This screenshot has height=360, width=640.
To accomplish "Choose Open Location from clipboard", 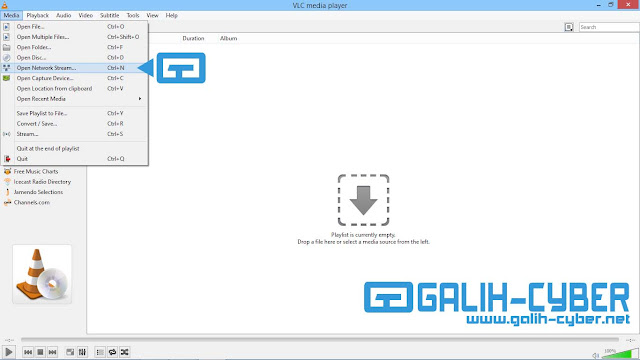I will pyautogui.click(x=74, y=88).
